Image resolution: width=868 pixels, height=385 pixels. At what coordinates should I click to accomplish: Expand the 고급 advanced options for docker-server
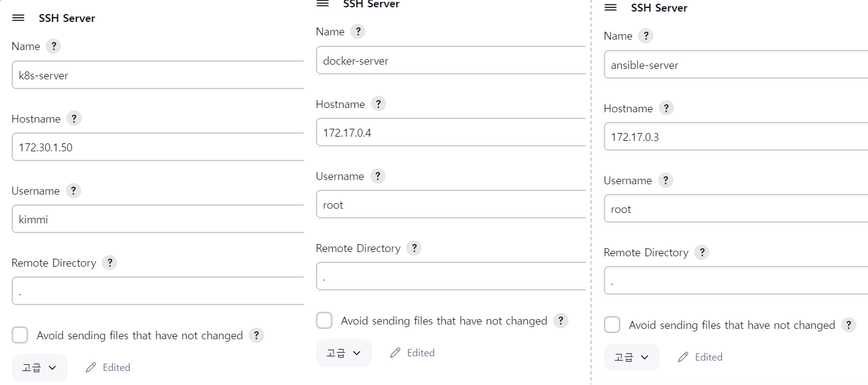(343, 353)
